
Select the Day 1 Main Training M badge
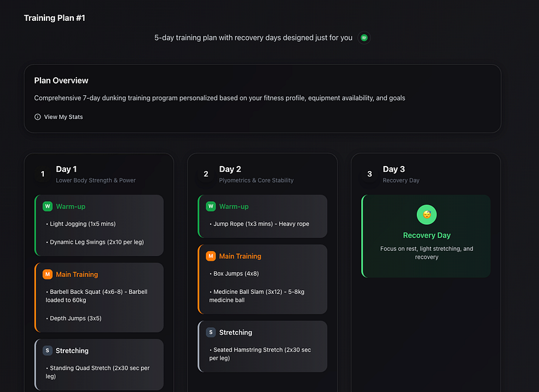[47, 274]
